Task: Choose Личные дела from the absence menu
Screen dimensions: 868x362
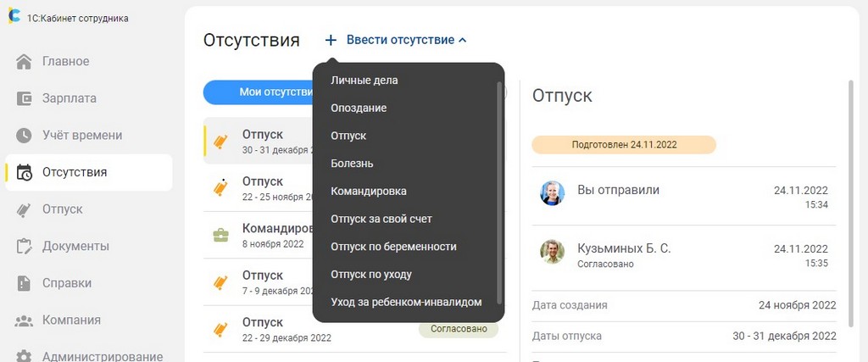Action: (364, 81)
